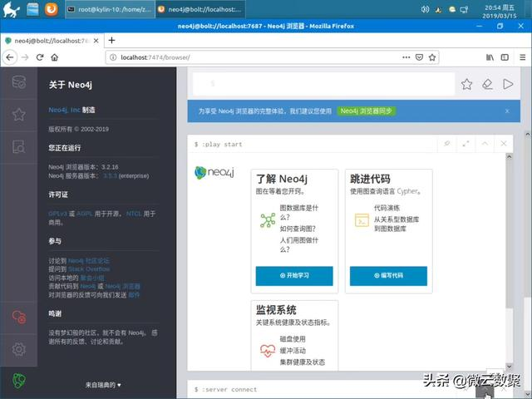Show site information icon in address bar
The width and height of the screenshot is (532, 399).
[x=113, y=57]
